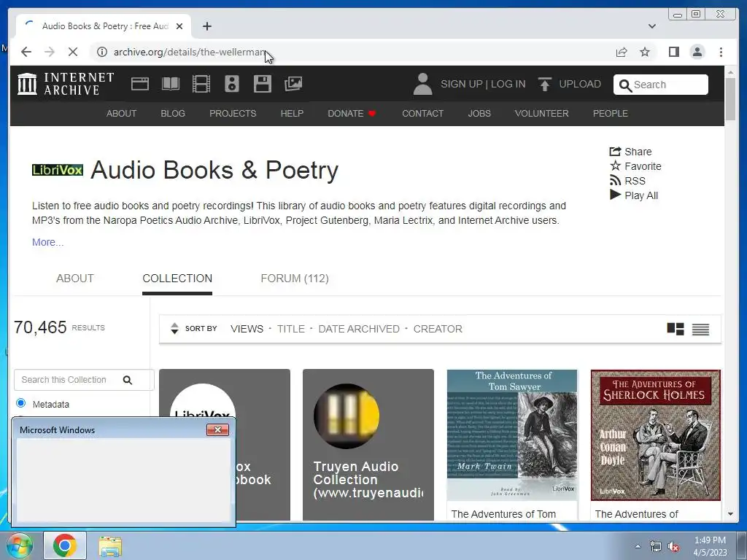Click the address bar URL
747x560 pixels.
coord(189,52)
